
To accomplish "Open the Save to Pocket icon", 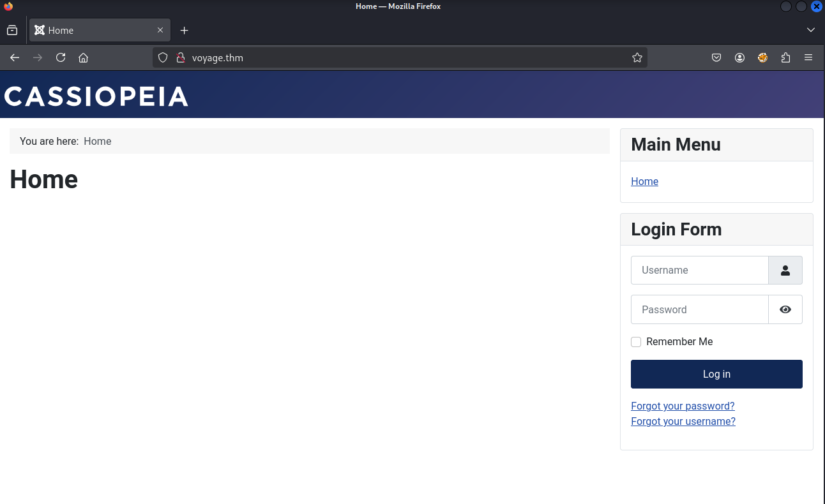I will (716, 57).
